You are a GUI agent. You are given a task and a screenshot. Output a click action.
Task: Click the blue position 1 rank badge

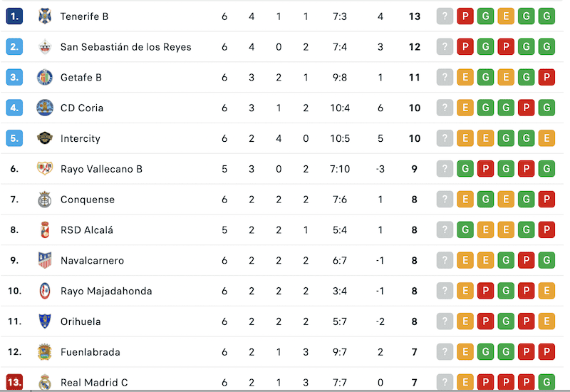point(15,16)
